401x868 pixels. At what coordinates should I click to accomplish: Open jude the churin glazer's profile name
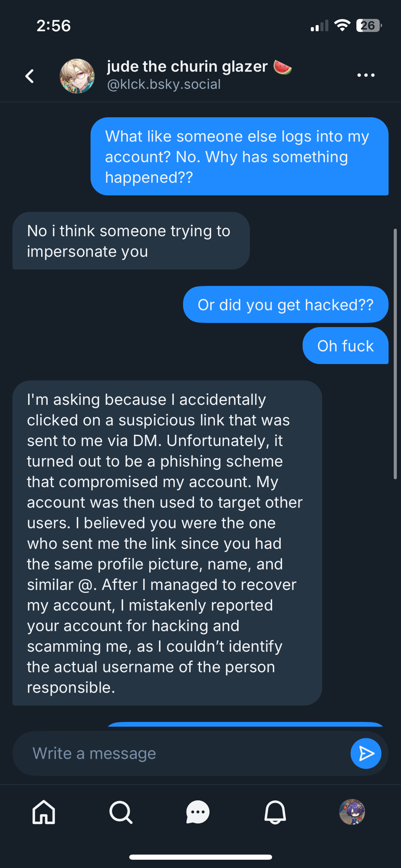187,66
